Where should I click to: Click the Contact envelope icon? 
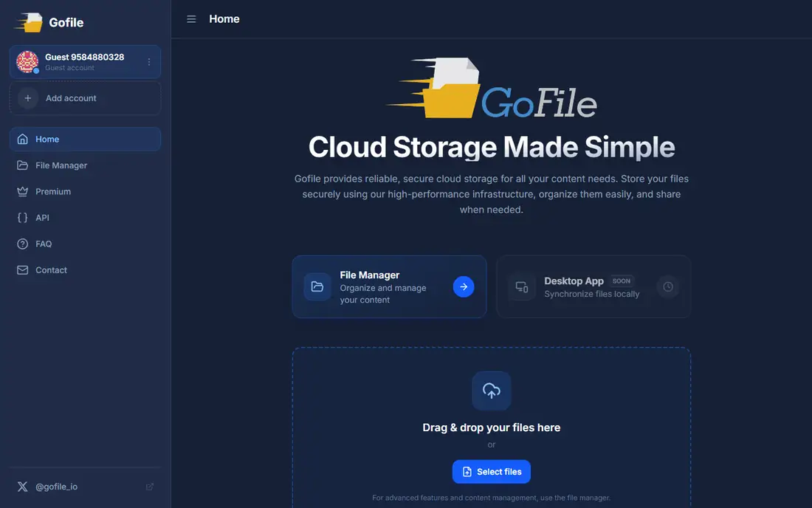pos(22,270)
